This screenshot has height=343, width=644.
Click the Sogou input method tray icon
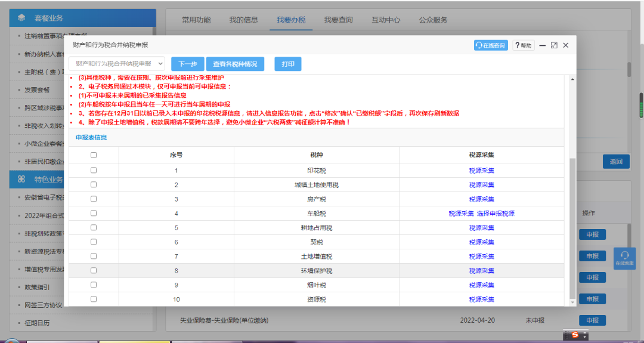pyautogui.click(x=575, y=336)
